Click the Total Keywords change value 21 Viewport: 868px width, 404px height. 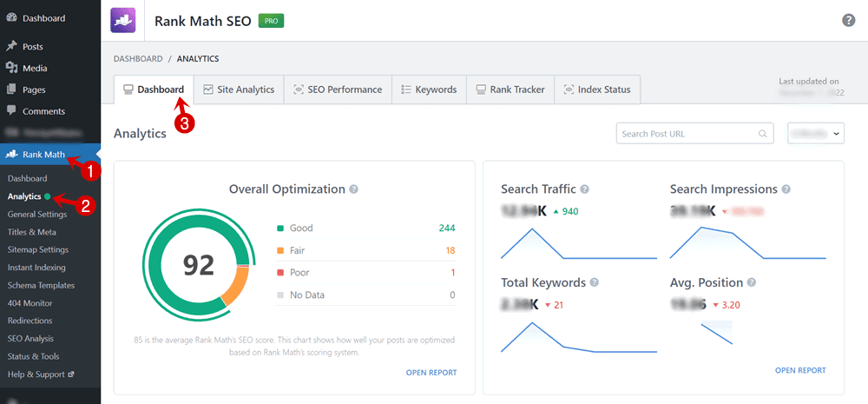558,305
